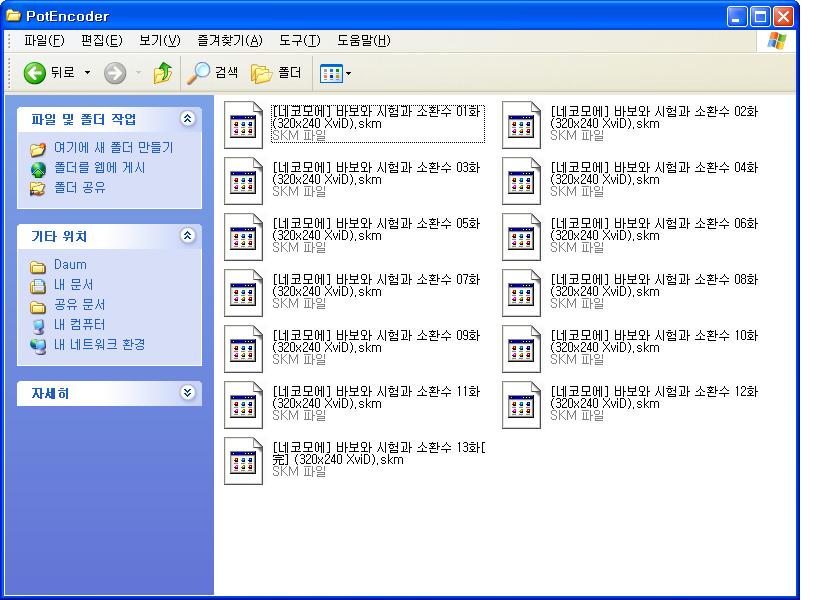
Task: Open the Views dropdown in toolbar
Action: [335, 73]
